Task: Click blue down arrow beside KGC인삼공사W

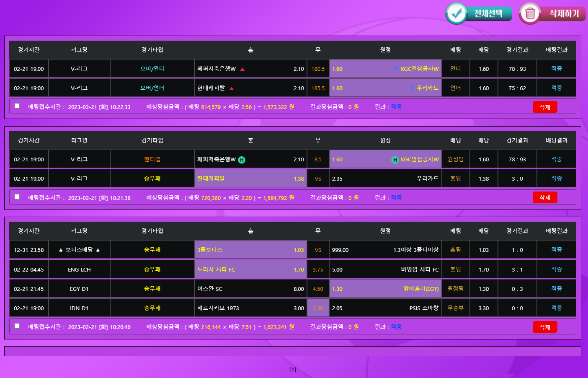Action: click(x=396, y=69)
